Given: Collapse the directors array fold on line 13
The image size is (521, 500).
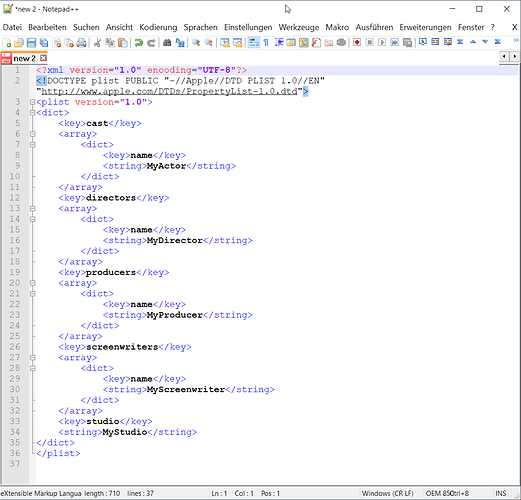Looking at the screenshot, I should click(32, 209).
